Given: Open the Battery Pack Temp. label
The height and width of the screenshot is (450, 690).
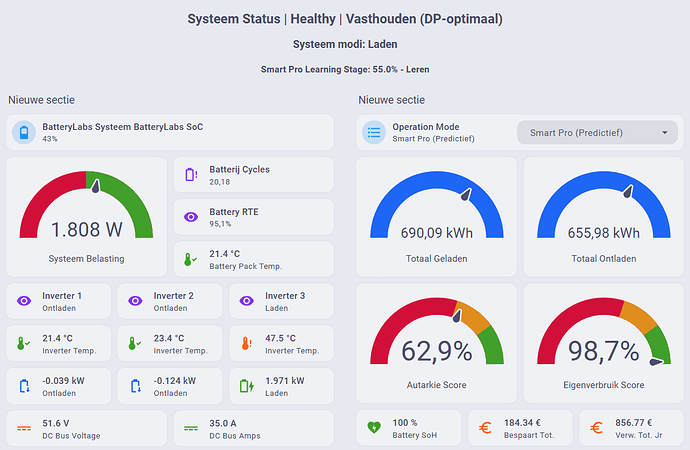Looking at the screenshot, I should click(246, 266).
